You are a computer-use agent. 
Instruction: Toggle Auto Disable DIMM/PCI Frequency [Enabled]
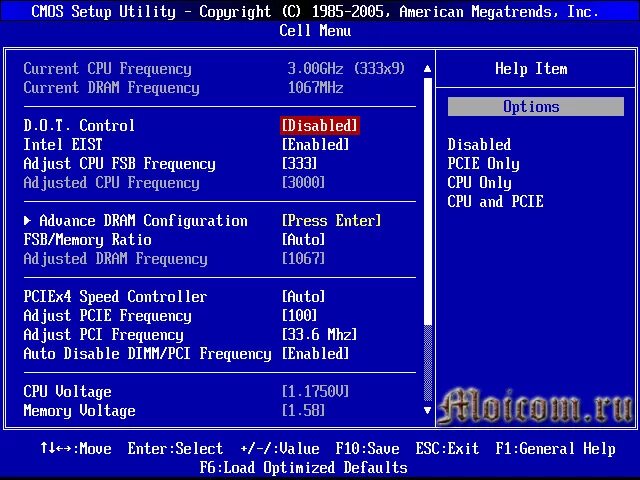tap(316, 353)
